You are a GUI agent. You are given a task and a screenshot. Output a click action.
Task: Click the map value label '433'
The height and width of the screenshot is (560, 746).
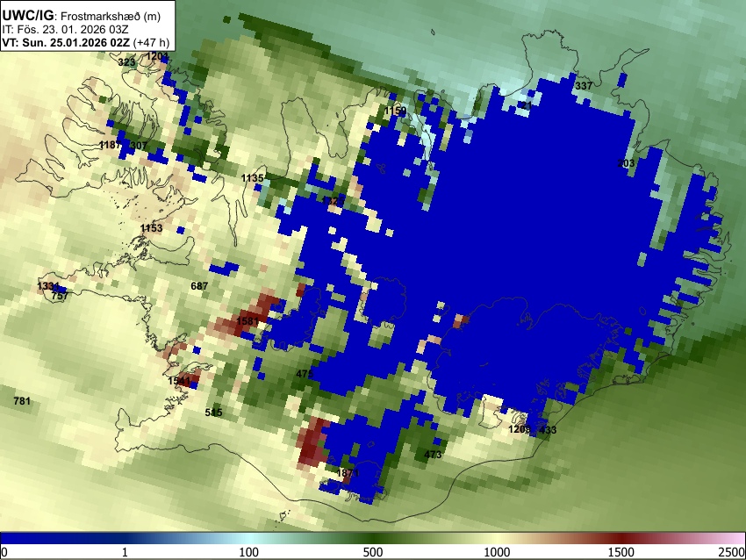pos(547,429)
